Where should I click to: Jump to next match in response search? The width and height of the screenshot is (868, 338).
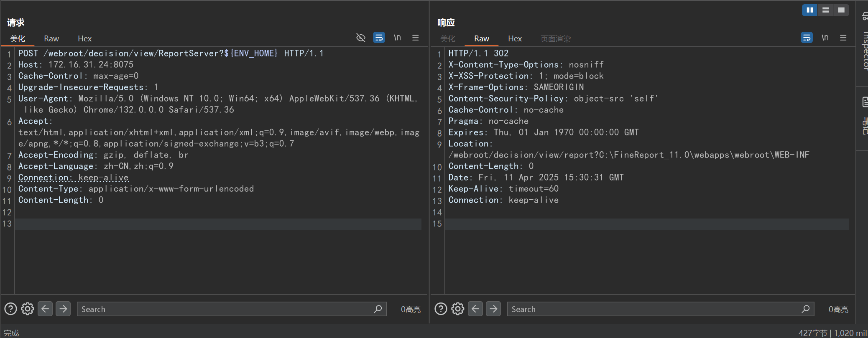tap(493, 309)
